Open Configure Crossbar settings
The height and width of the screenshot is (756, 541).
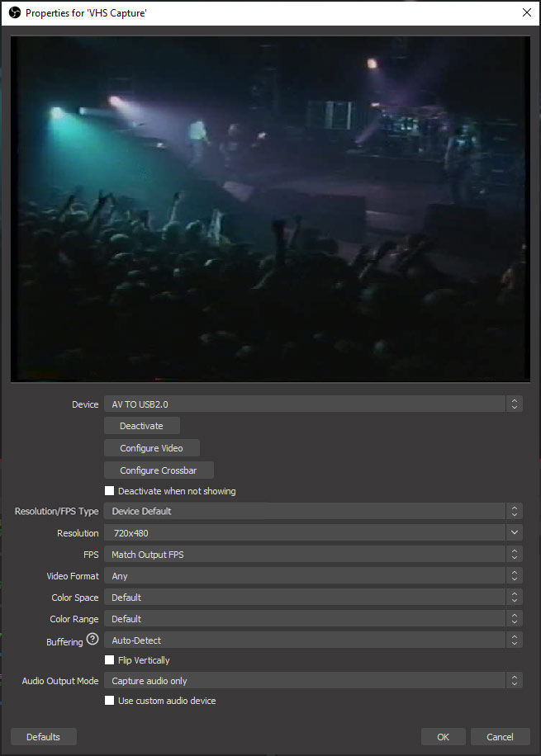point(159,470)
